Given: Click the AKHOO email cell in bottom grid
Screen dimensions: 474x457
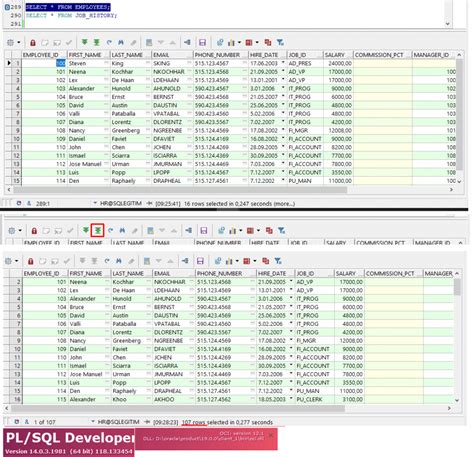Looking at the screenshot, I should (x=174, y=399).
